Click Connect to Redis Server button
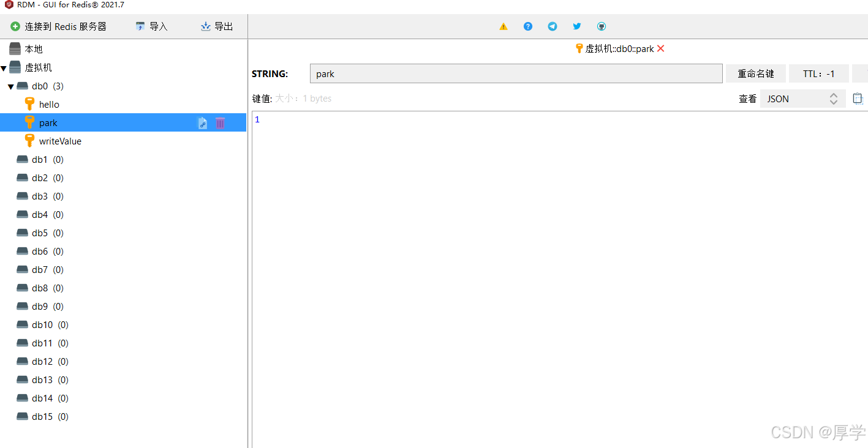 (59, 26)
